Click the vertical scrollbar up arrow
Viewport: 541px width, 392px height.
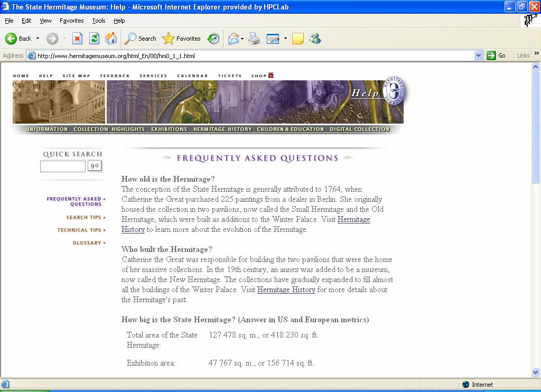536,67
